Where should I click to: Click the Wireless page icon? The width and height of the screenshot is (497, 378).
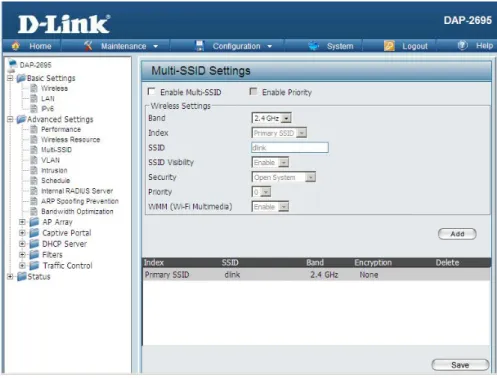(x=34, y=88)
